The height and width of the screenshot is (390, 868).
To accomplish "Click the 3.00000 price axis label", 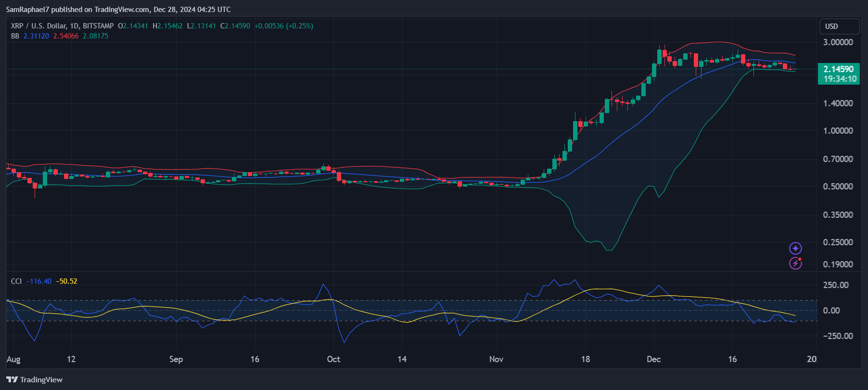I will (x=838, y=42).
